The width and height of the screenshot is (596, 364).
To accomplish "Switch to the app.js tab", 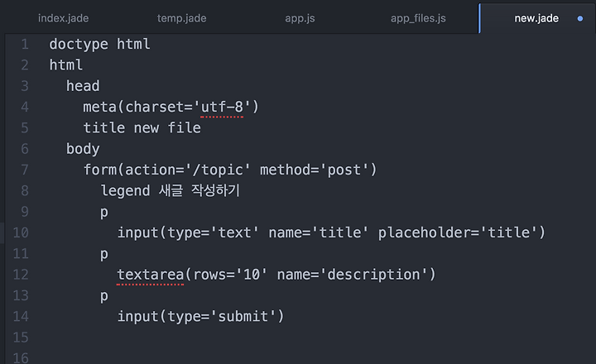I will (300, 18).
